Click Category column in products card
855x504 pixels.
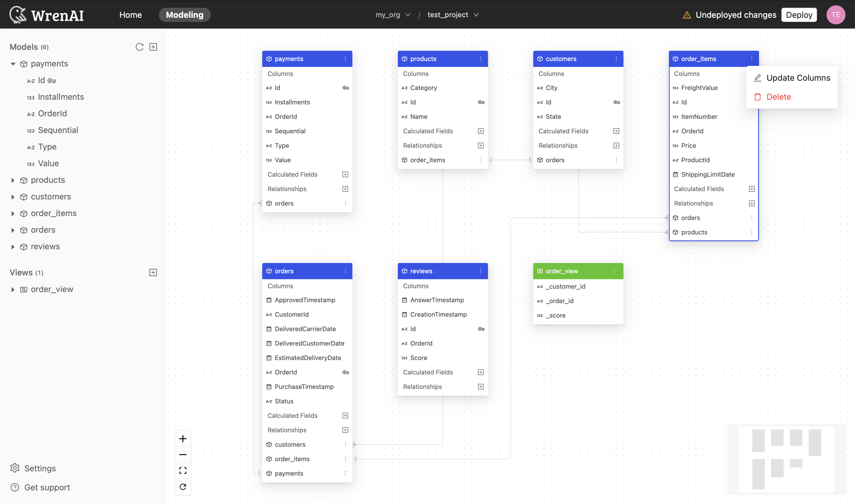(442, 88)
